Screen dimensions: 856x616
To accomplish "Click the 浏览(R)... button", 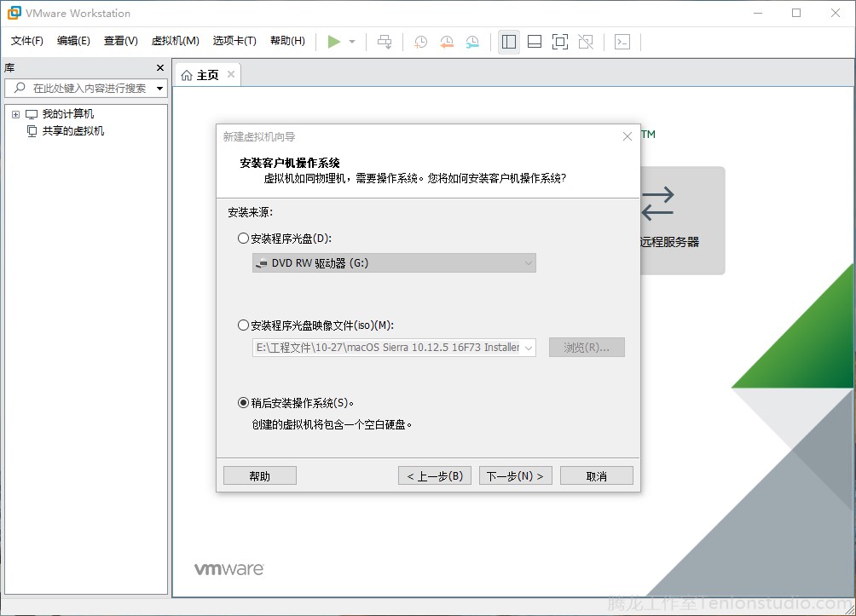I will tap(587, 348).
